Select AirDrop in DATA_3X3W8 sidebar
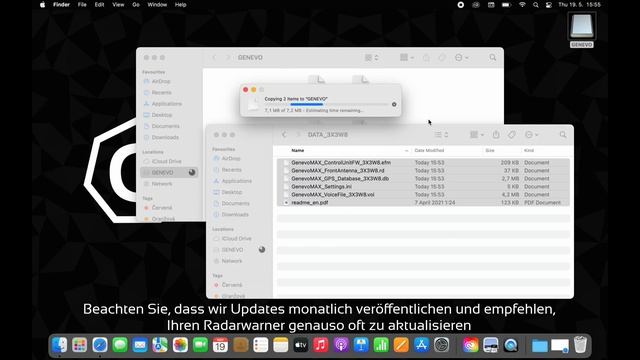The height and width of the screenshot is (360, 640). pos(231,158)
